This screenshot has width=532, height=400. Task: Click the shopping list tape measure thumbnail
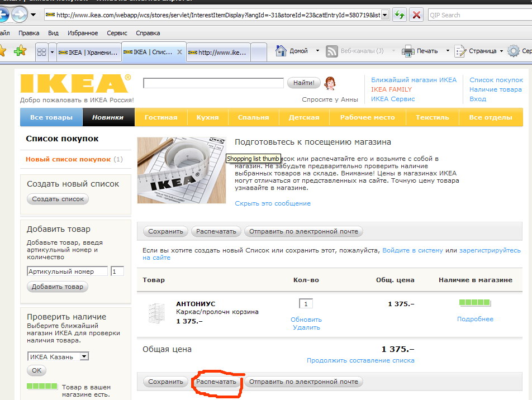pyautogui.click(x=182, y=170)
